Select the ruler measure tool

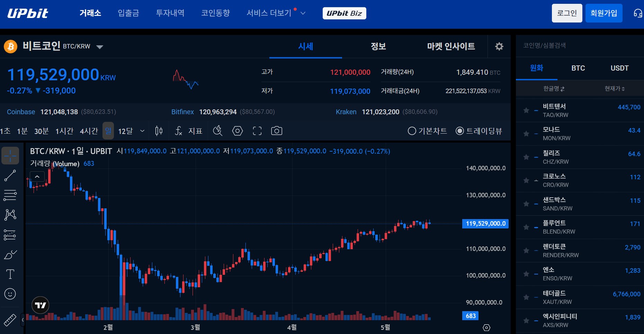[x=10, y=320]
